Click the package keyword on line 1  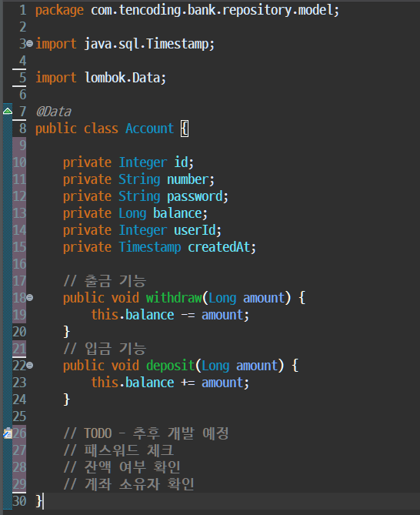coord(59,10)
